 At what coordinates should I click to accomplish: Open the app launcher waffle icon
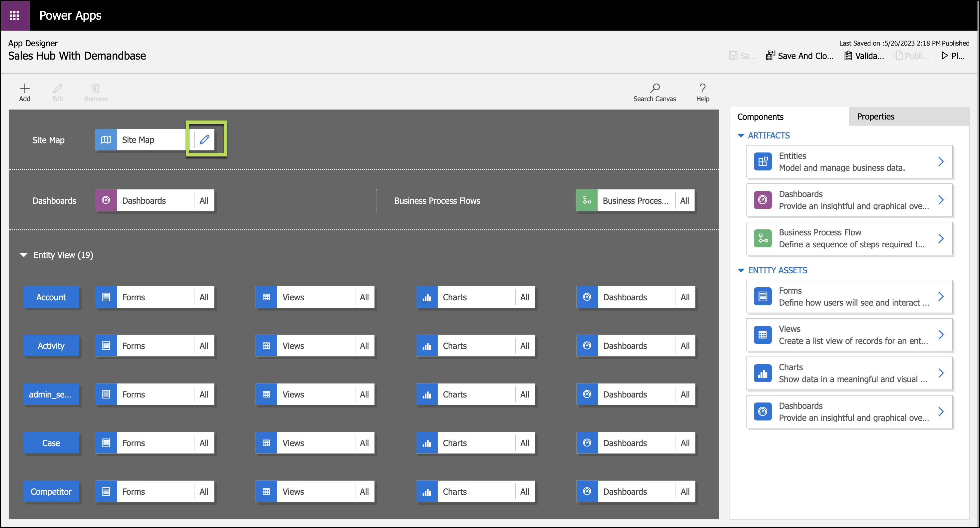click(14, 15)
